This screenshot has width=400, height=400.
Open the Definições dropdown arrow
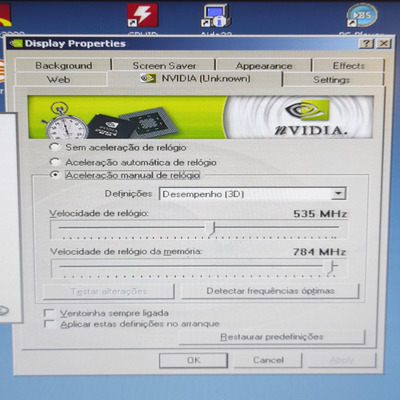coord(338,194)
